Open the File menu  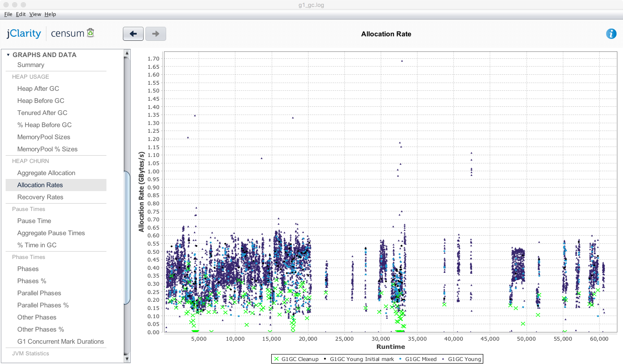point(8,14)
